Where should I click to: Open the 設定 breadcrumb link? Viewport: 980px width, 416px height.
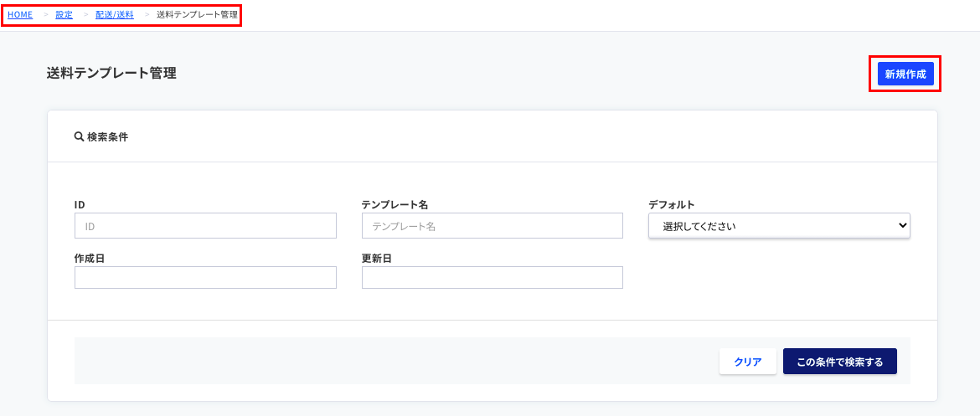tap(64, 14)
